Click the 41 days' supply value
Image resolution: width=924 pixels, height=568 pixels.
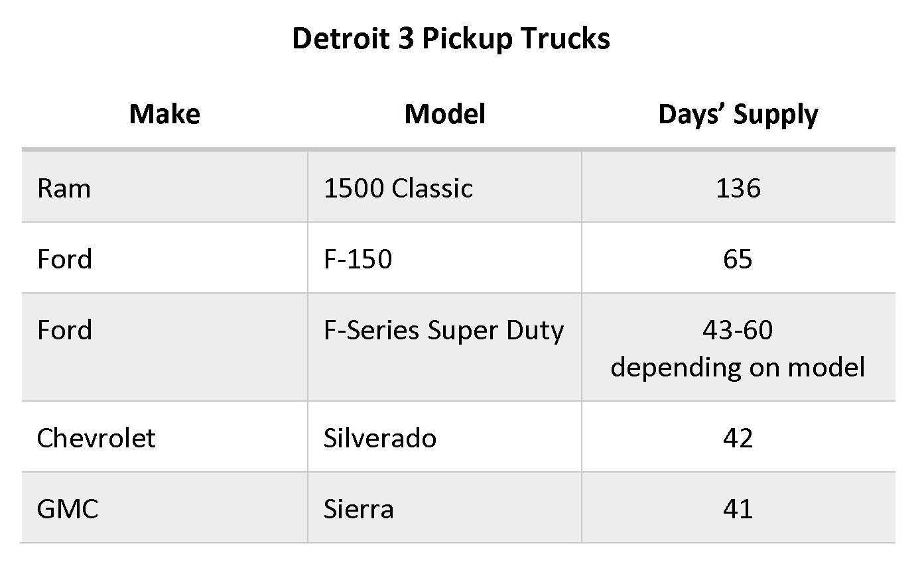(738, 509)
